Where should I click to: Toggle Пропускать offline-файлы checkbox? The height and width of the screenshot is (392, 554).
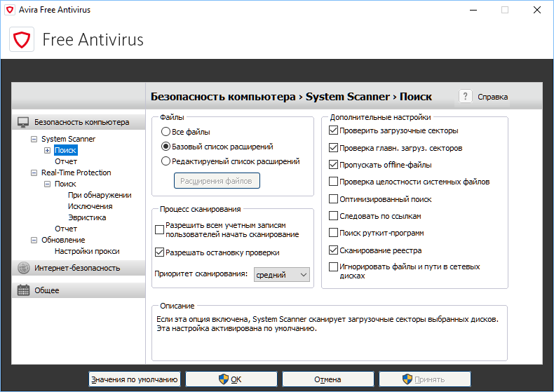(333, 165)
